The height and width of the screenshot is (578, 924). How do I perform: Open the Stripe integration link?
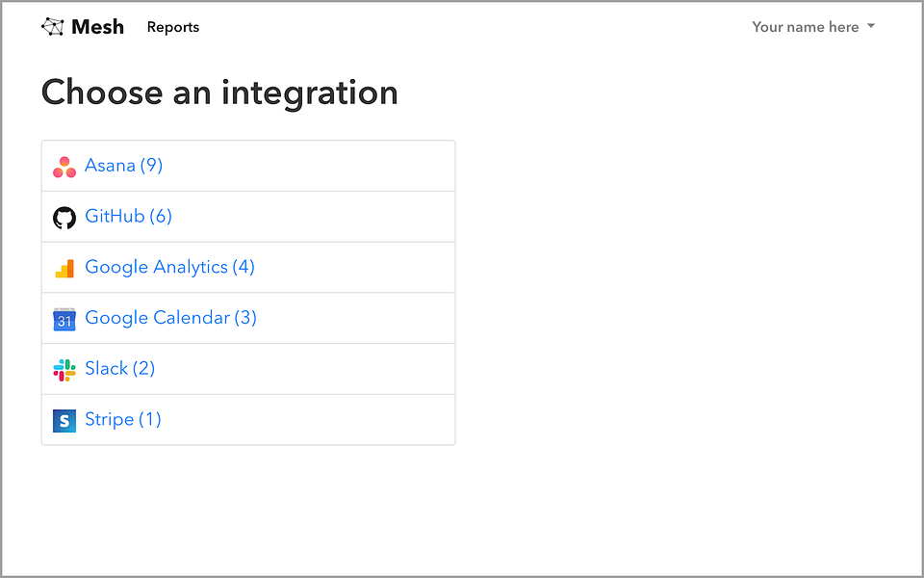pos(123,419)
